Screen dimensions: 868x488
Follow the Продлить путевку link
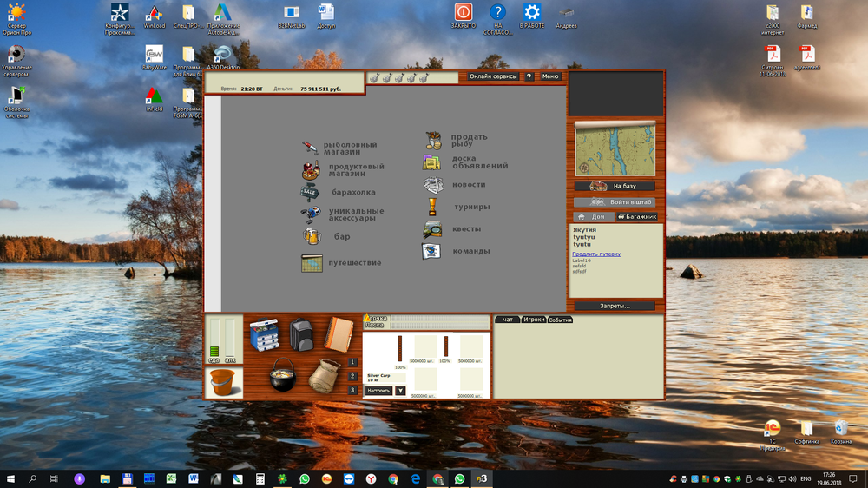(596, 254)
